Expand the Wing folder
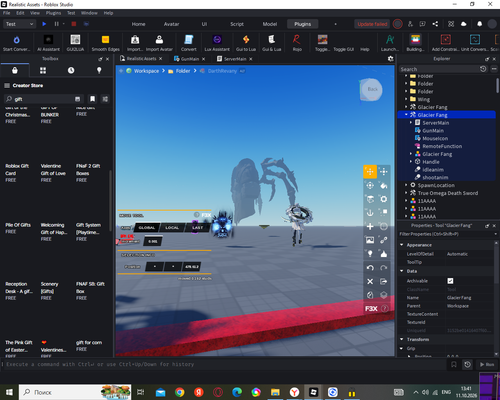Screen dimensions: 500x400 [x=406, y=99]
